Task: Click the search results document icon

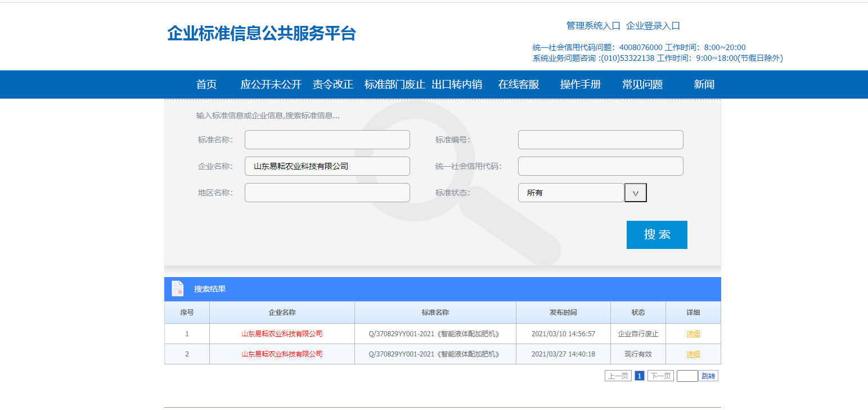Action: (x=177, y=288)
